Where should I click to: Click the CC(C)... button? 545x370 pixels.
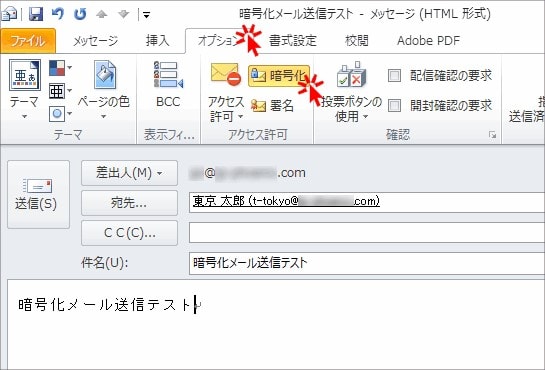[129, 233]
